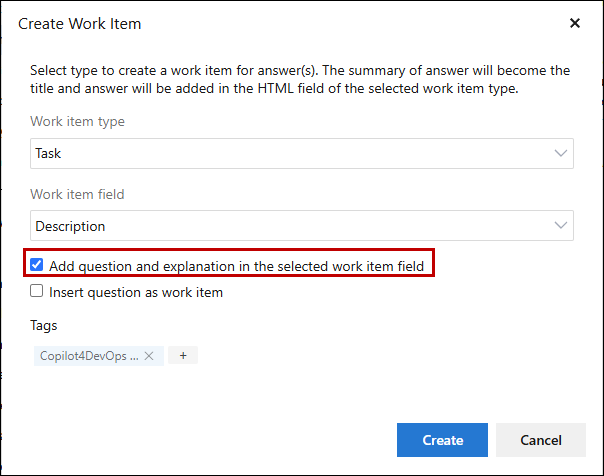Add a new tag with the plus icon
Screen dimensions: 604x476
[183, 355]
